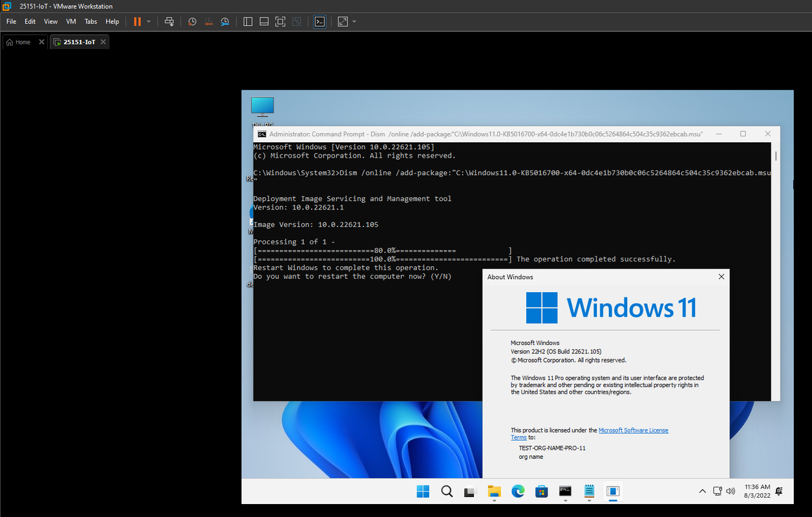Enter full screen mode icon
The image size is (812, 517).
click(x=280, y=21)
